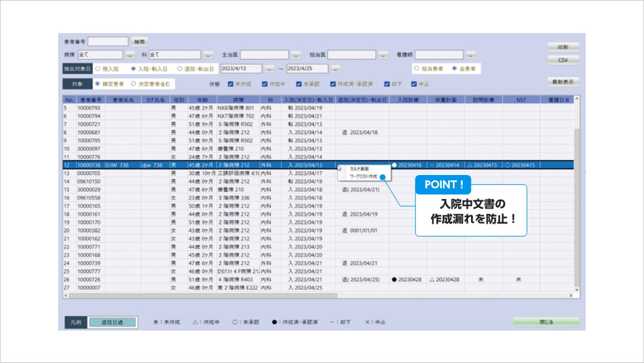This screenshot has height=363, width=644.
Task: Choose カルテ画面 from the context menu
Action: click(x=359, y=169)
